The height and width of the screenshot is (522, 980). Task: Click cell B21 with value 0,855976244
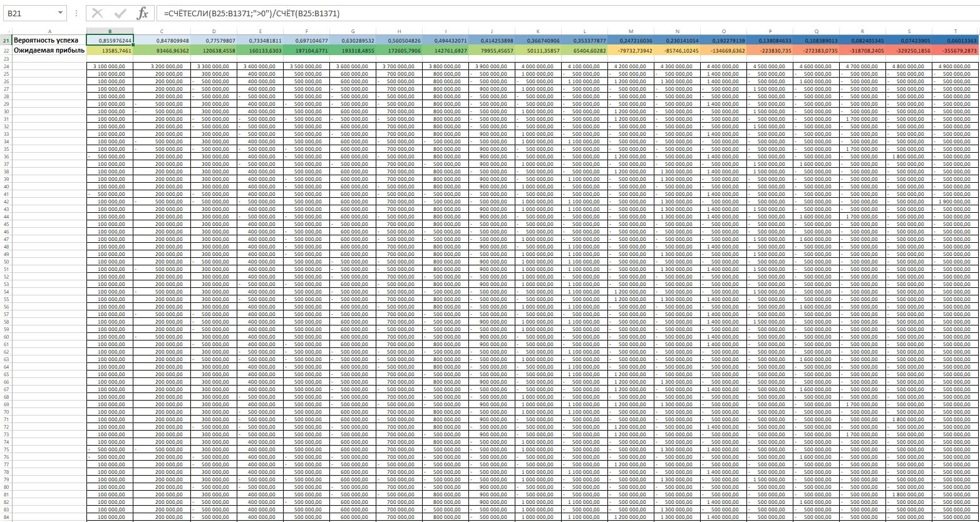coord(110,40)
